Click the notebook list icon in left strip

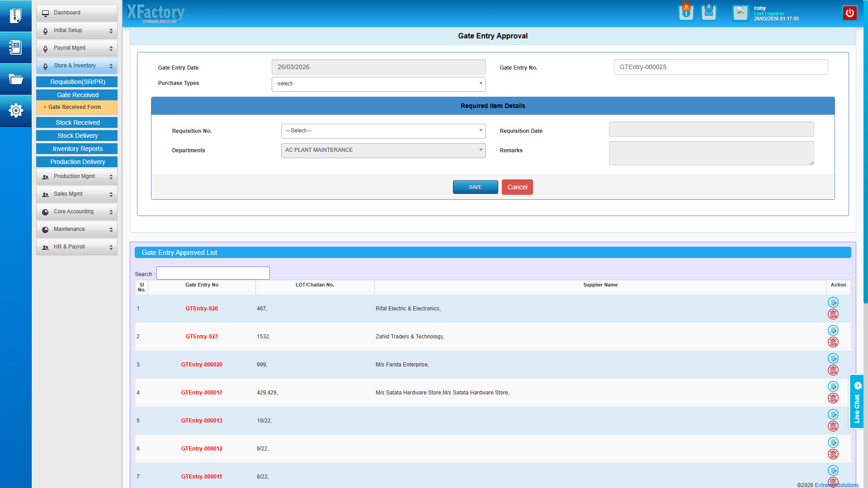(16, 47)
